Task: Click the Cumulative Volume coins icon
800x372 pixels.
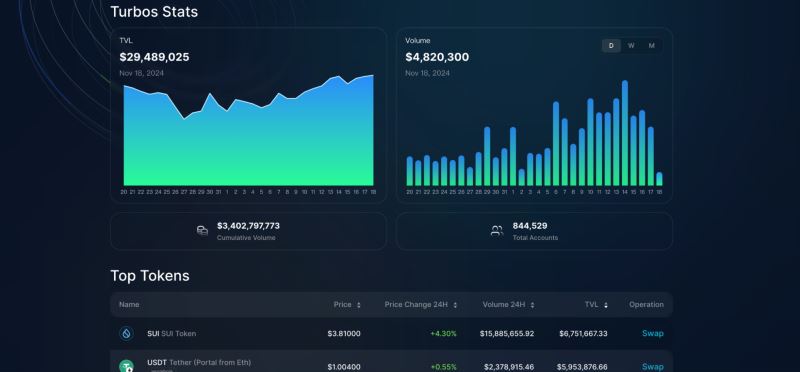Action: pos(203,231)
